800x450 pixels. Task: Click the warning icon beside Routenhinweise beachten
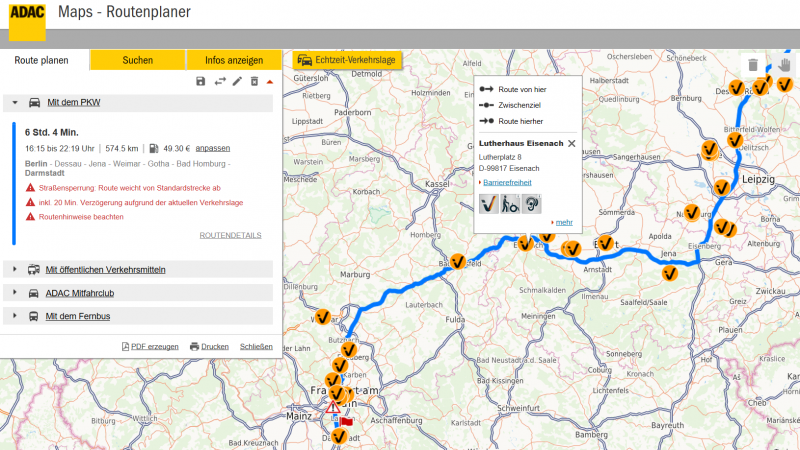point(31,217)
